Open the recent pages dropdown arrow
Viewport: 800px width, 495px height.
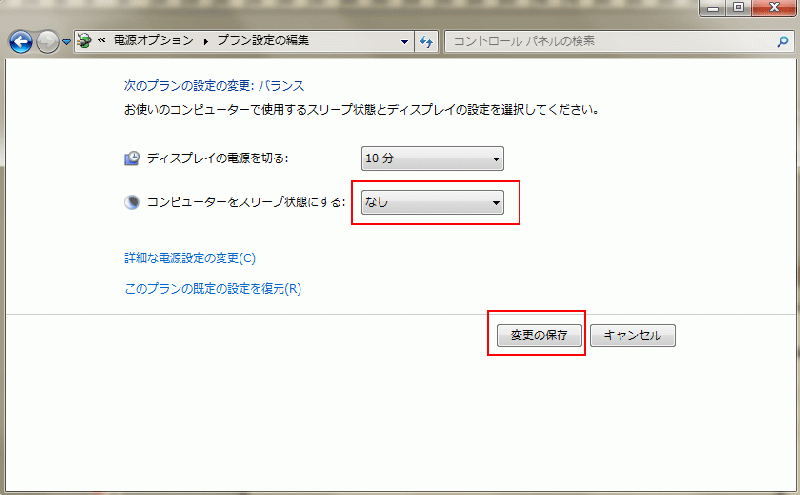[x=67, y=42]
